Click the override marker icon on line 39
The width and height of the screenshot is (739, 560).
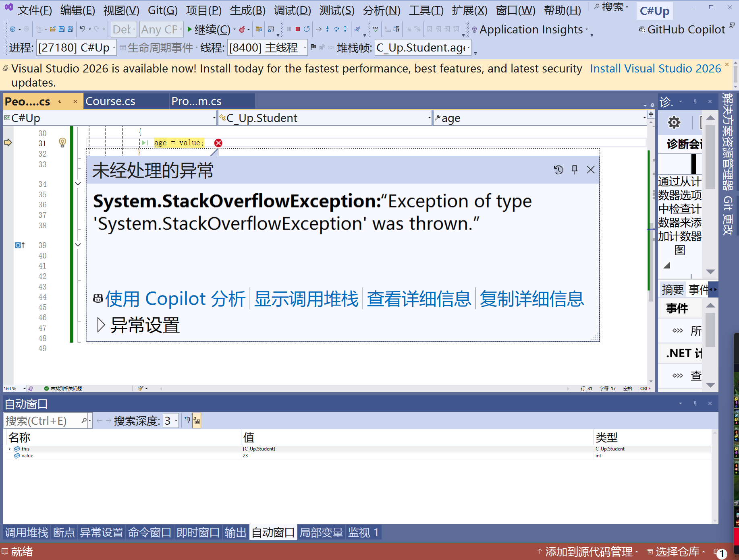[x=20, y=245]
